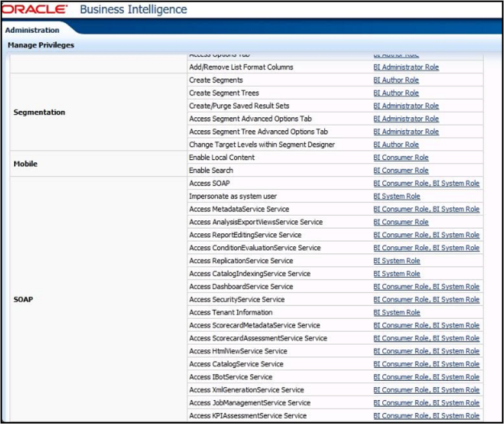Open roles link for Access SOAP
This screenshot has width=504, height=424.
point(426,183)
